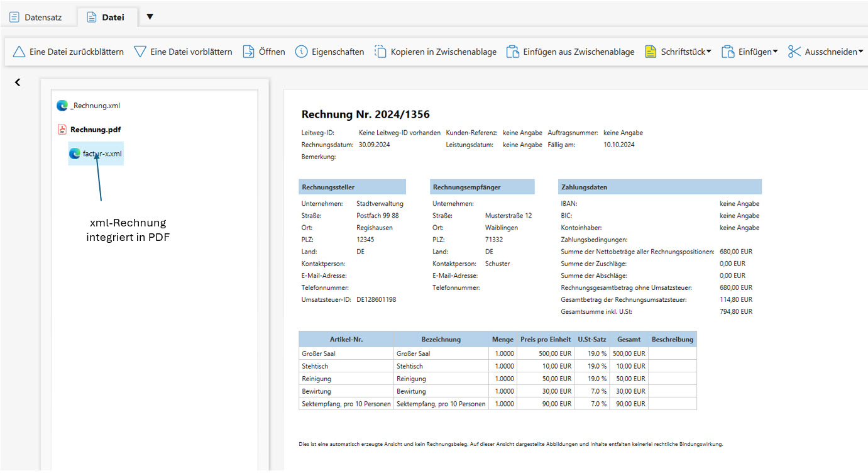This screenshot has height=473, width=868.
Task: Click the inverted triangle icon for Eine Datei vorblättern
Action: 140,52
